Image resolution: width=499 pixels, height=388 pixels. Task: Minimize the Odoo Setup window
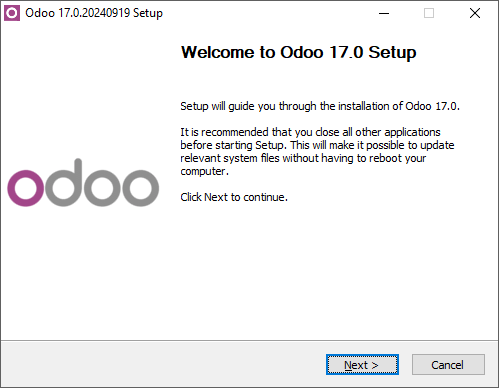click(x=384, y=13)
